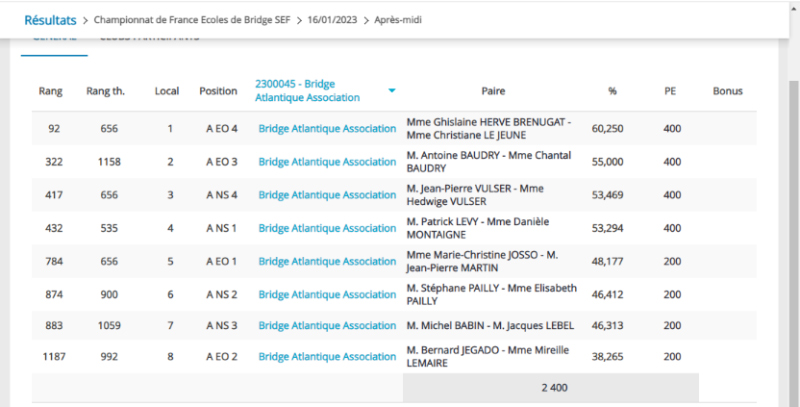
Task: Click percentage value 46,412
Action: click(607, 294)
